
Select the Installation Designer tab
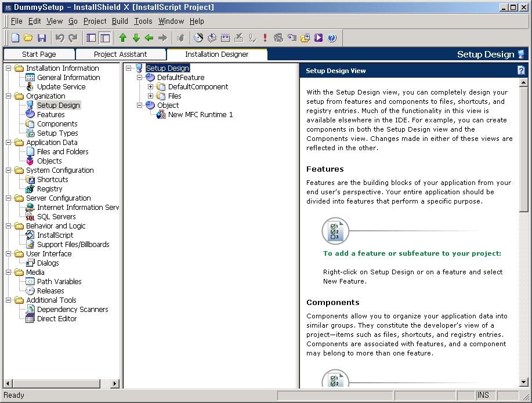217,55
